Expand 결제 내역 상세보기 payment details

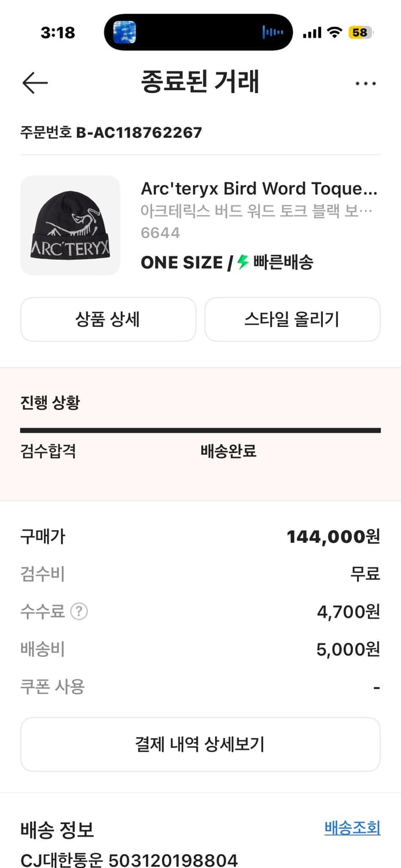(x=200, y=744)
